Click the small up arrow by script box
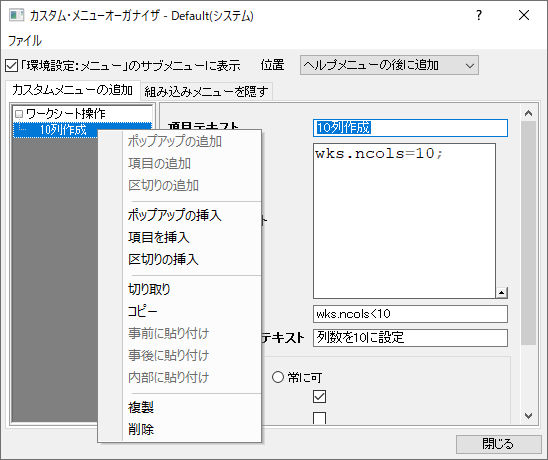 [502, 293]
